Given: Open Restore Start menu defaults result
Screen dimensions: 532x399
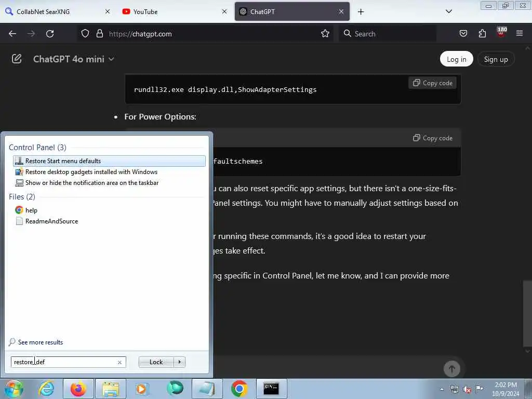Looking at the screenshot, I should point(109,161).
